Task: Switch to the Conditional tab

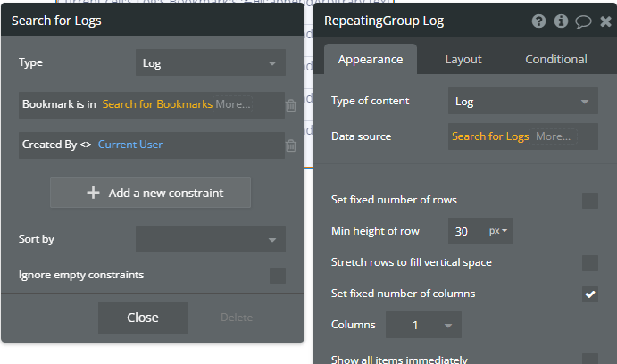Action: pyautogui.click(x=556, y=60)
